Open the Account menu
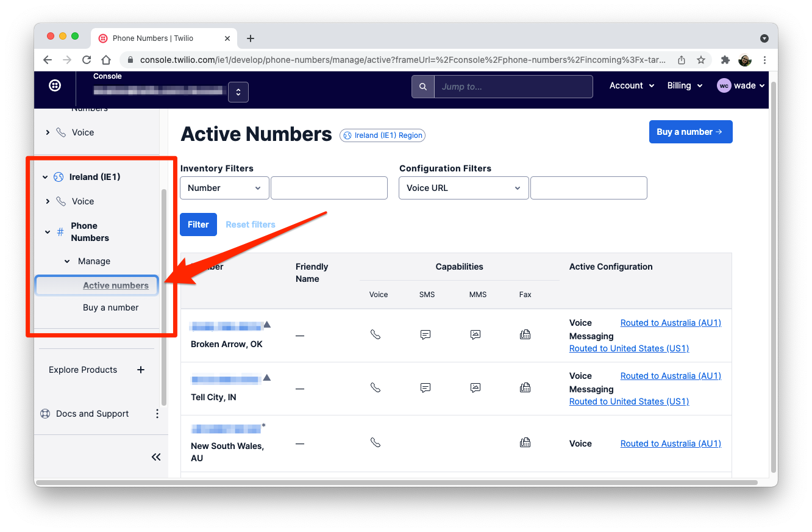Screen dimensions: 812x532 (x=632, y=85)
